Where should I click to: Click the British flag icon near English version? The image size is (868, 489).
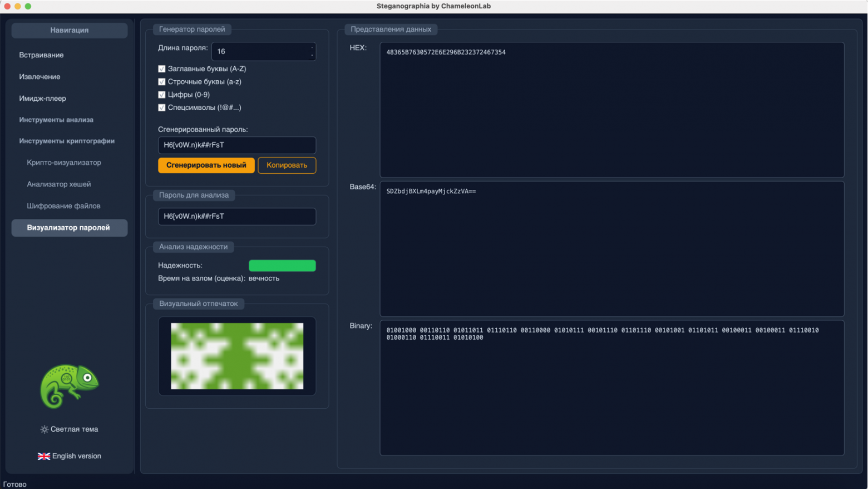click(44, 456)
